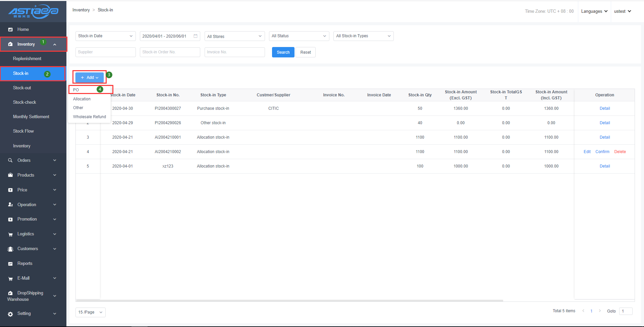
Task: Click the horizontal table scrollbar
Action: pyautogui.click(x=289, y=300)
